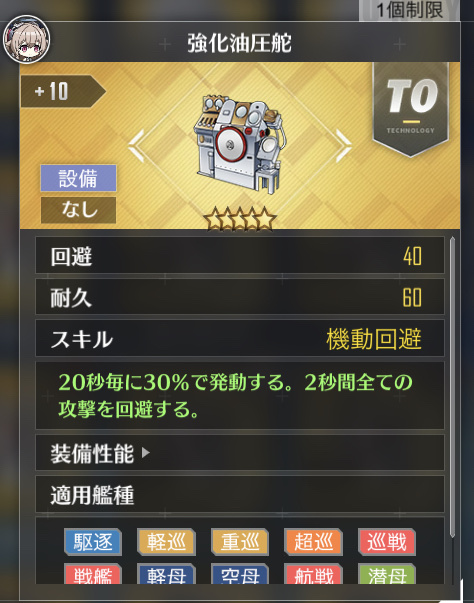This screenshot has width=474, height=603.
Task: Click the +10 enhancement level tag
Action: [x=63, y=91]
